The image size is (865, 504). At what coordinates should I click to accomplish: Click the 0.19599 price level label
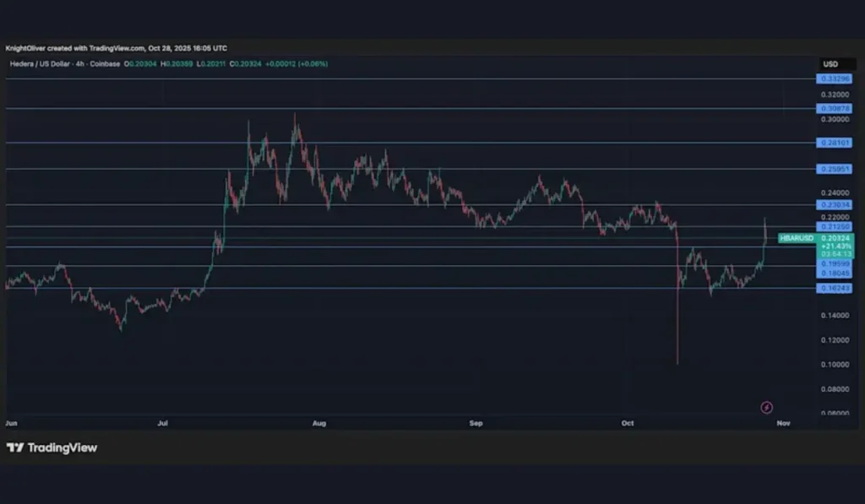coord(836,263)
